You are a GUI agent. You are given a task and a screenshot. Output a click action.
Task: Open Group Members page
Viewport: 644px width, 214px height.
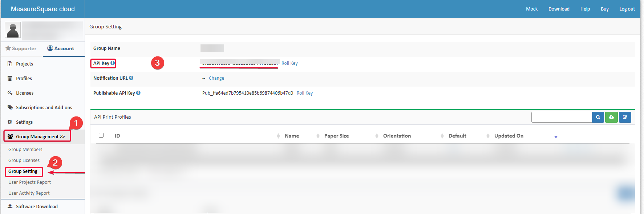(25, 149)
